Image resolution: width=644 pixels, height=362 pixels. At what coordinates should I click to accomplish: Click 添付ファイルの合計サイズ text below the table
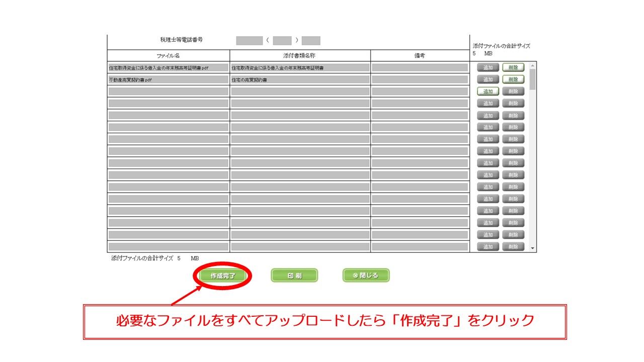(x=142, y=258)
